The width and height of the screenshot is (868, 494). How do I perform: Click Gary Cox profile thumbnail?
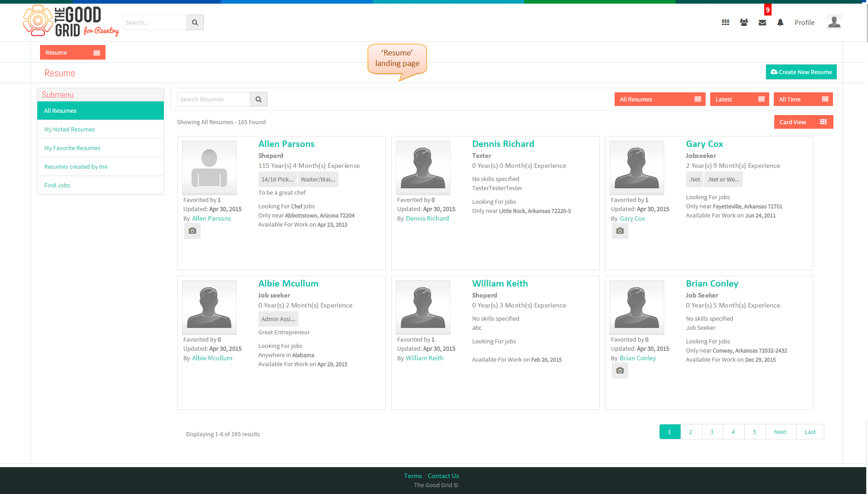click(x=637, y=168)
